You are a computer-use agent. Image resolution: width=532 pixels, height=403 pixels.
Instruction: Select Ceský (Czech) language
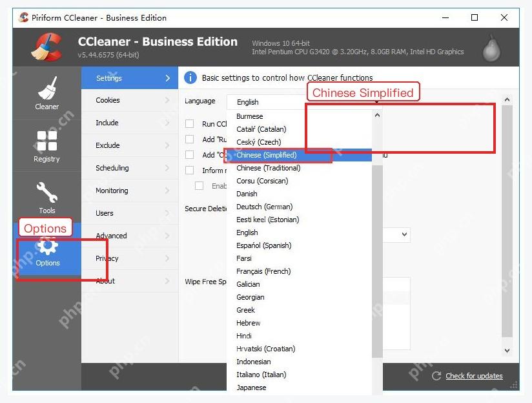tap(300, 142)
